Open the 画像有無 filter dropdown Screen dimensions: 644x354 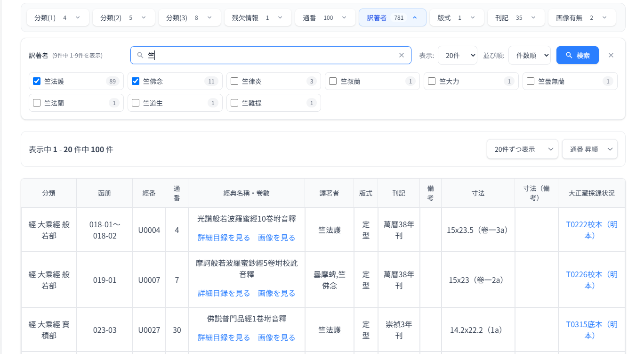pos(582,17)
